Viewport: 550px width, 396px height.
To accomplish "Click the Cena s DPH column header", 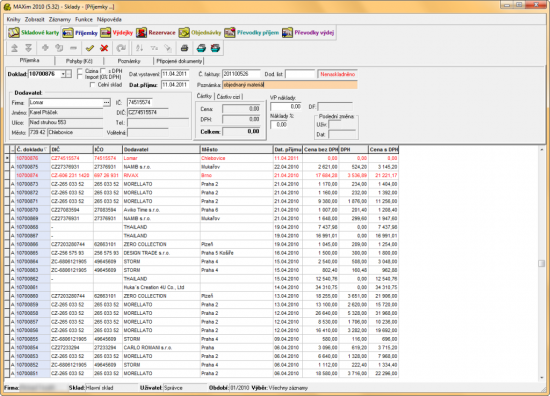I will click(x=383, y=149).
